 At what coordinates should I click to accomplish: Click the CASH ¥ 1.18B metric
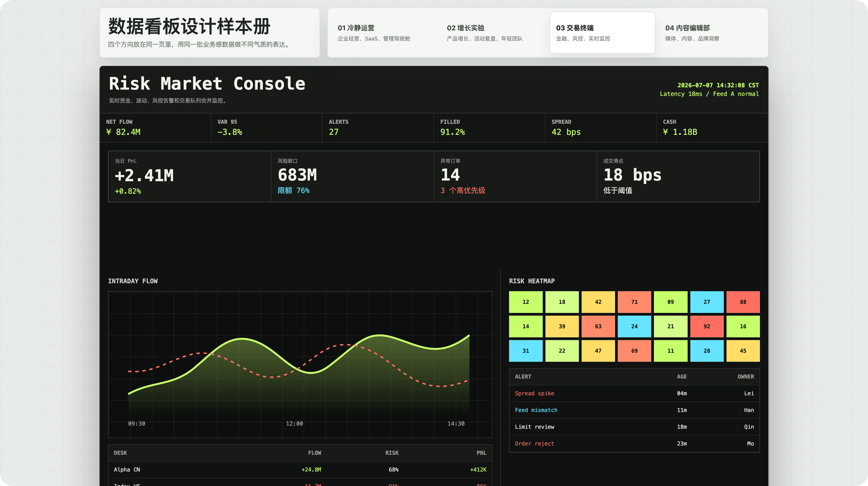click(x=712, y=127)
